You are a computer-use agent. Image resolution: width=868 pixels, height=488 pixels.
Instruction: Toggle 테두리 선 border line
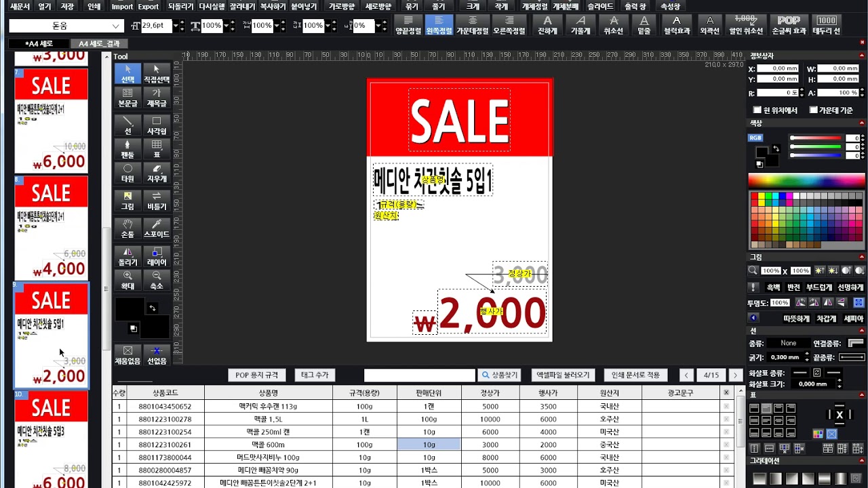click(827, 26)
